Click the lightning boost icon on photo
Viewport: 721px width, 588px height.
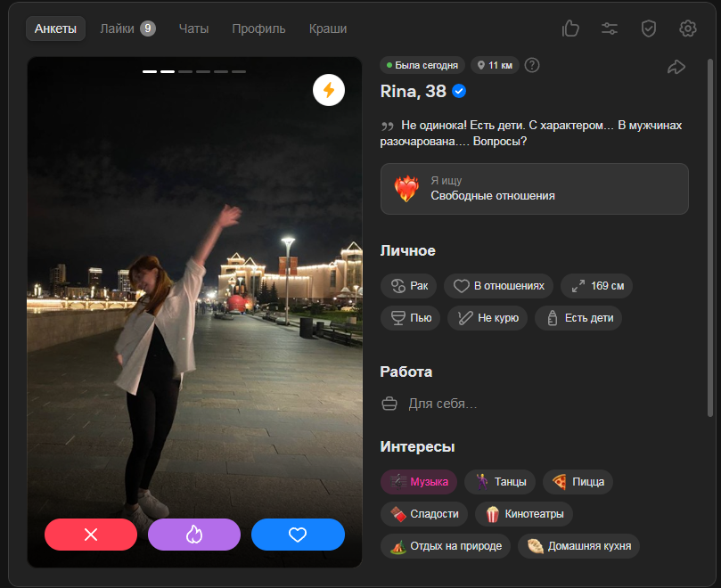[329, 90]
